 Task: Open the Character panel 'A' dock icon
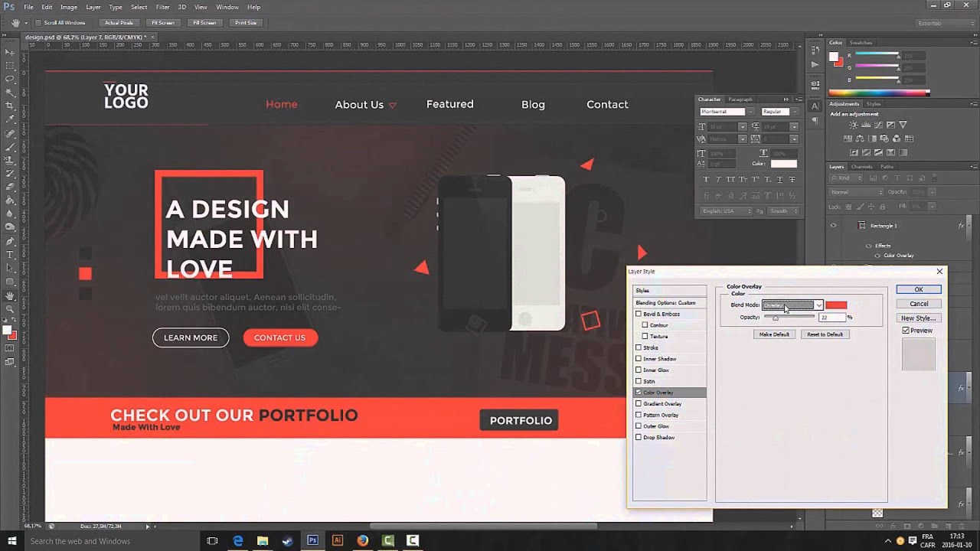pyautogui.click(x=815, y=106)
